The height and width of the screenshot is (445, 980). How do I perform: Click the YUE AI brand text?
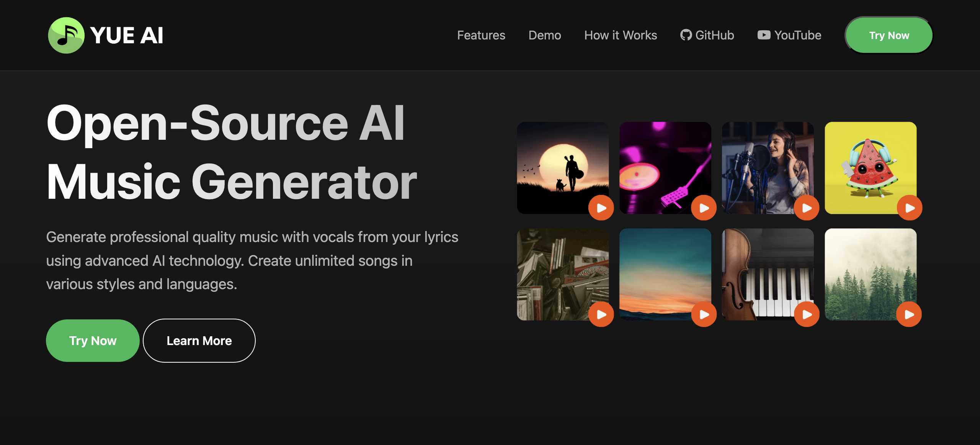pyautogui.click(x=127, y=35)
